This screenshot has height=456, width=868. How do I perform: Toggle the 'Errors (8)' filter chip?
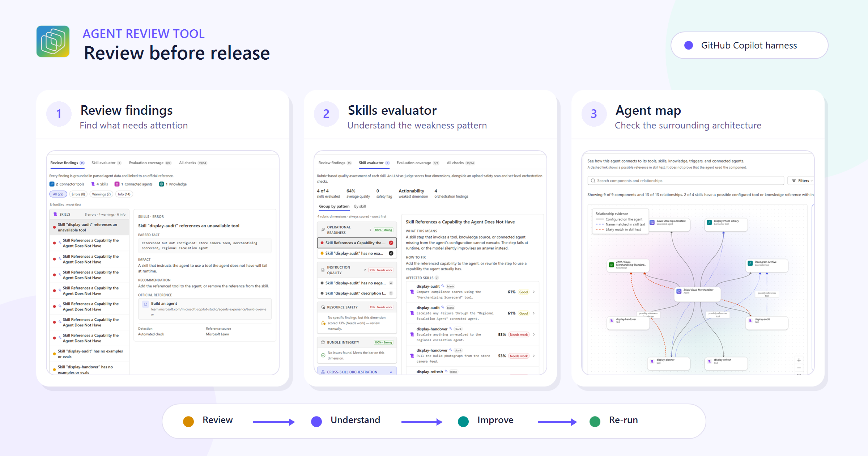(x=78, y=194)
